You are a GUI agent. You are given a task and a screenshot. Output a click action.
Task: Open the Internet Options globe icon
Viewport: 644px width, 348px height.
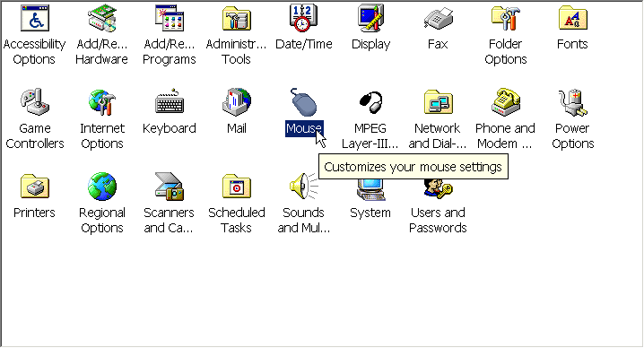pyautogui.click(x=102, y=102)
